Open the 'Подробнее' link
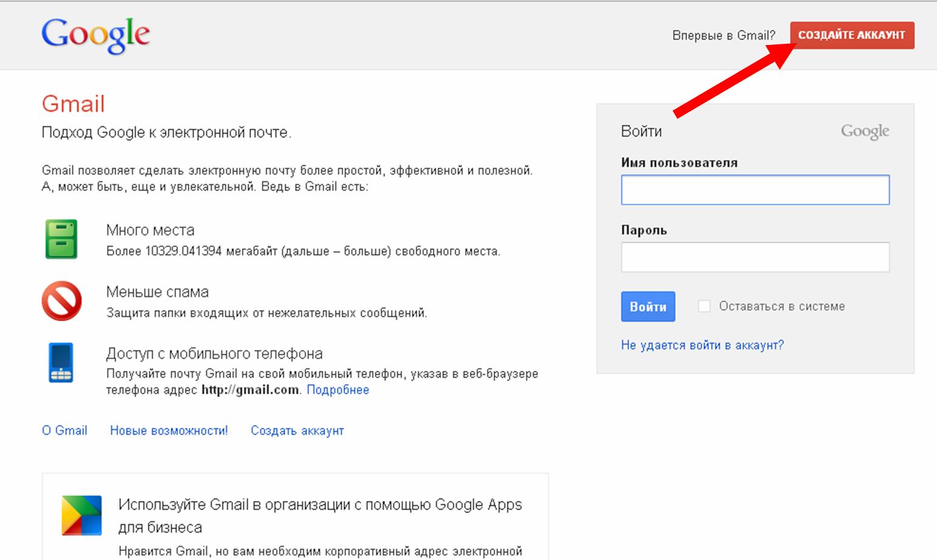The width and height of the screenshot is (937, 560). [x=337, y=390]
